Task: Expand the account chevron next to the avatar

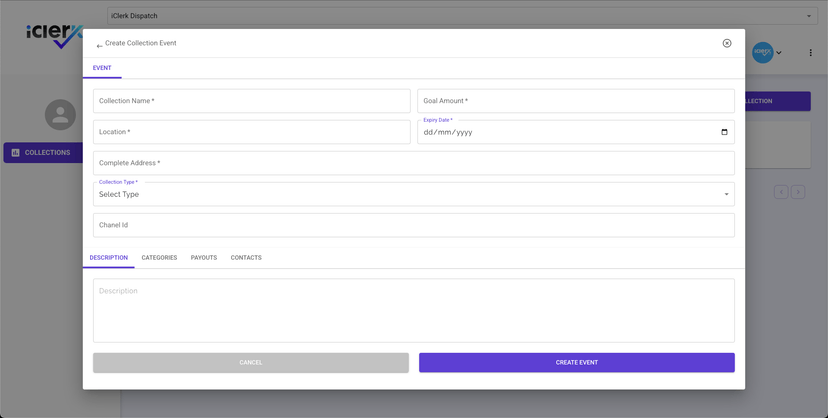Action: pyautogui.click(x=780, y=53)
